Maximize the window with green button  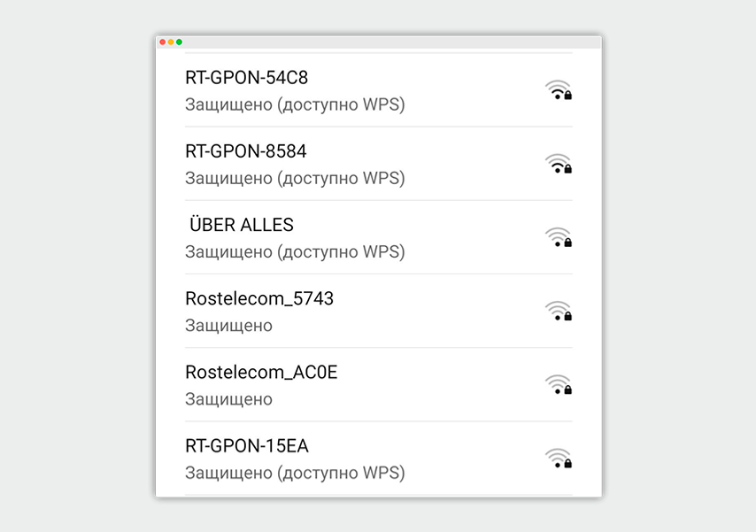point(179,42)
